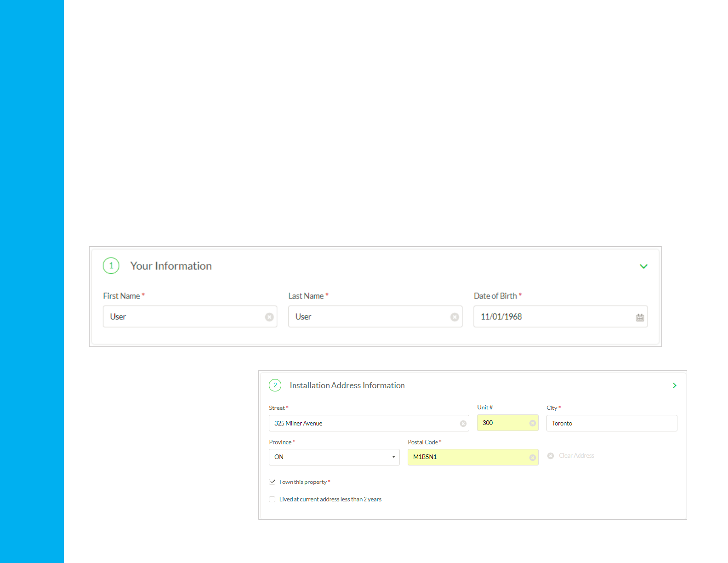Clear the Postal Code field icon

(533, 458)
